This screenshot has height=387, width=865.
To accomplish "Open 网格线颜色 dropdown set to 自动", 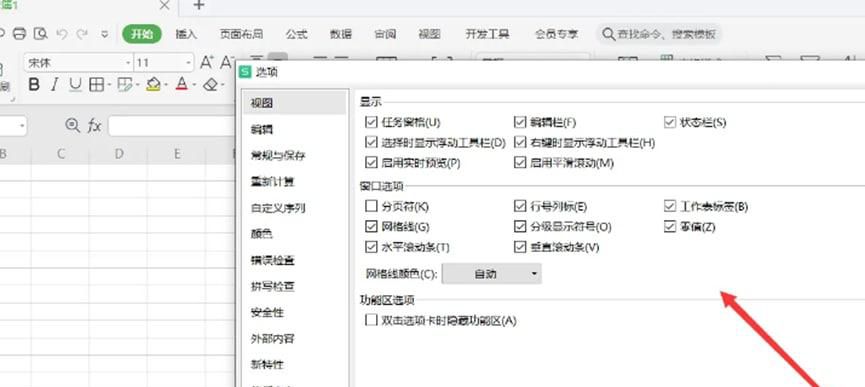I will click(x=492, y=273).
